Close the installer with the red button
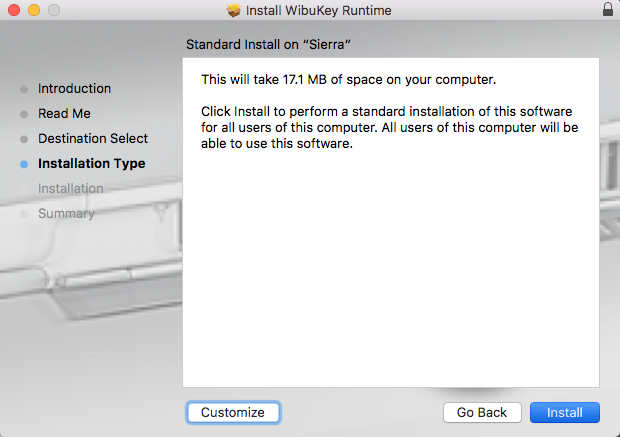 (x=13, y=10)
